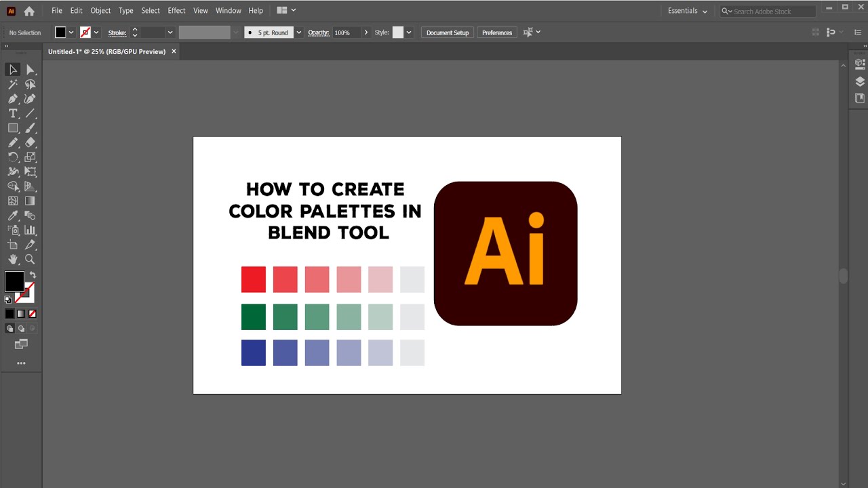
Task: Select the Symbol Sprayer tool
Action: pos(13,230)
